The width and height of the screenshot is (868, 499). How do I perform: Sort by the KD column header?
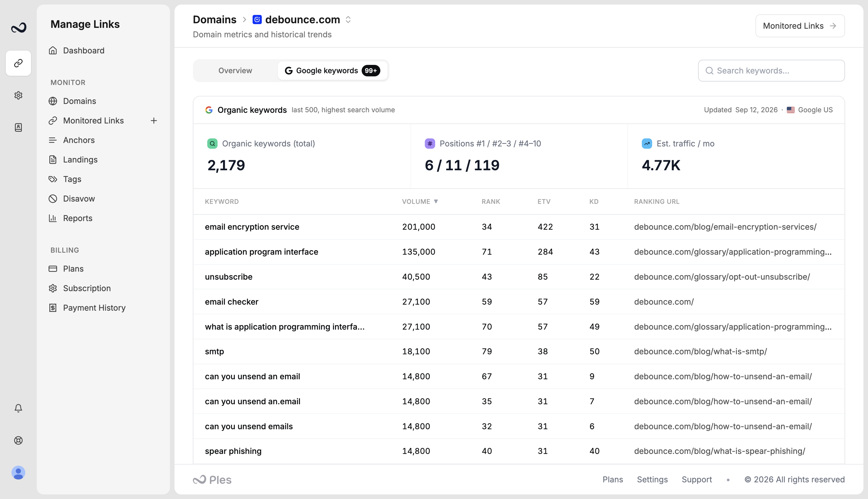(594, 202)
